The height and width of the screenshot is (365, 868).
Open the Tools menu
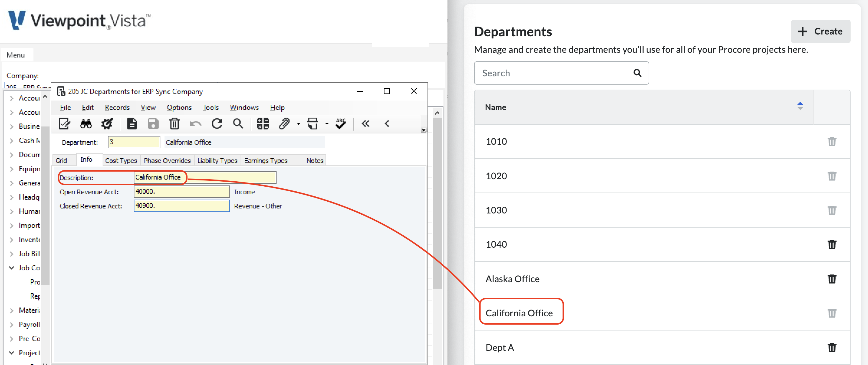(x=211, y=108)
